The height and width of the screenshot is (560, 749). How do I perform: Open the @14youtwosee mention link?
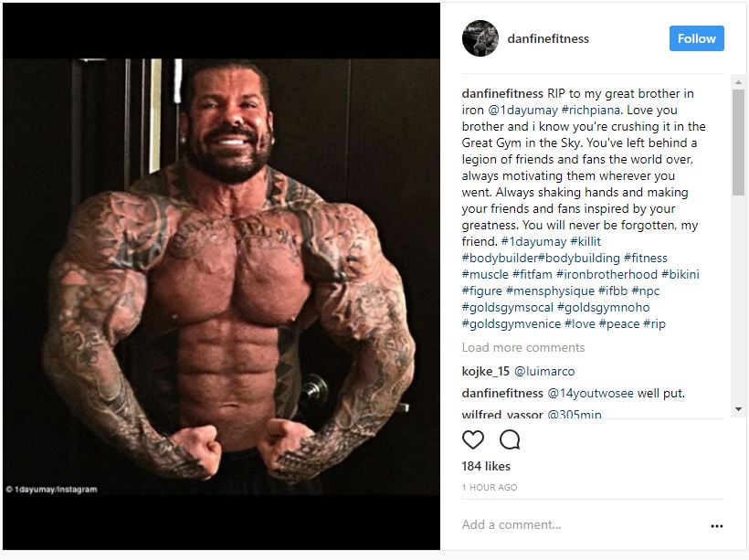coord(590,393)
